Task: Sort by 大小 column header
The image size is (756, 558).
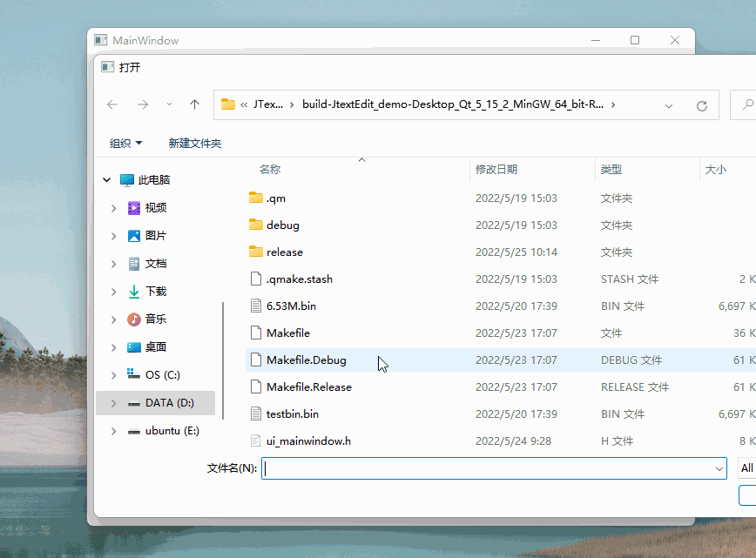Action: 716,170
